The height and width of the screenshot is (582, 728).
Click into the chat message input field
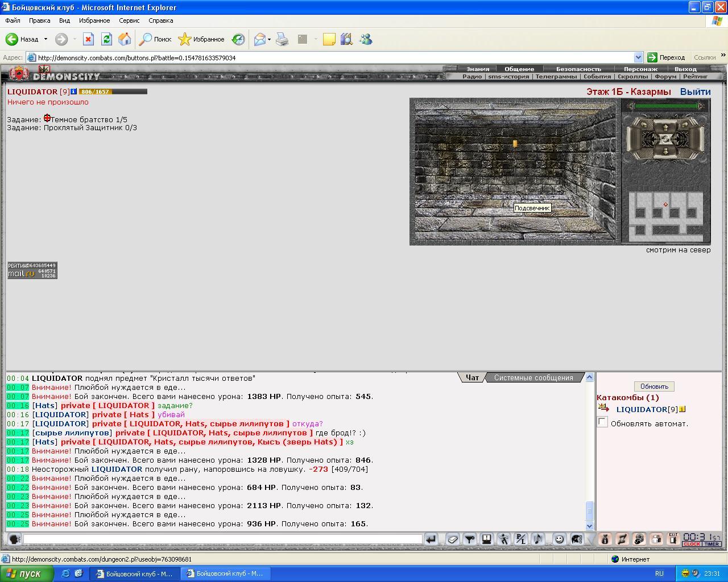click(223, 539)
